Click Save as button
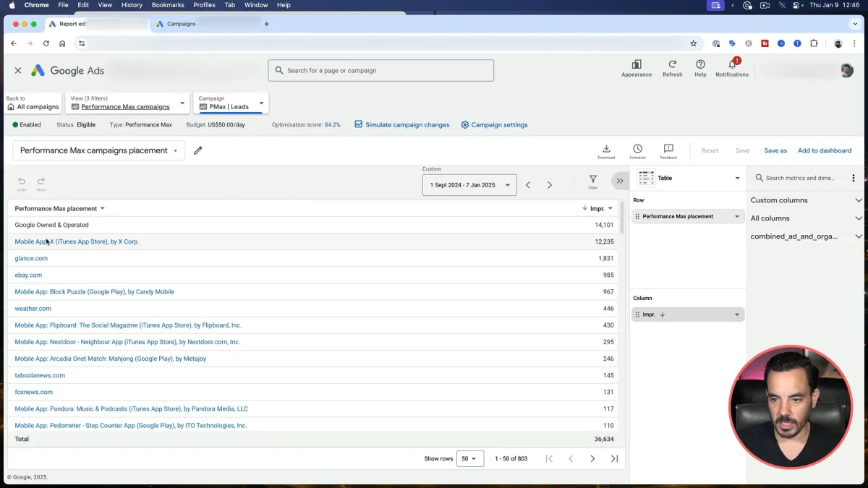 point(775,150)
